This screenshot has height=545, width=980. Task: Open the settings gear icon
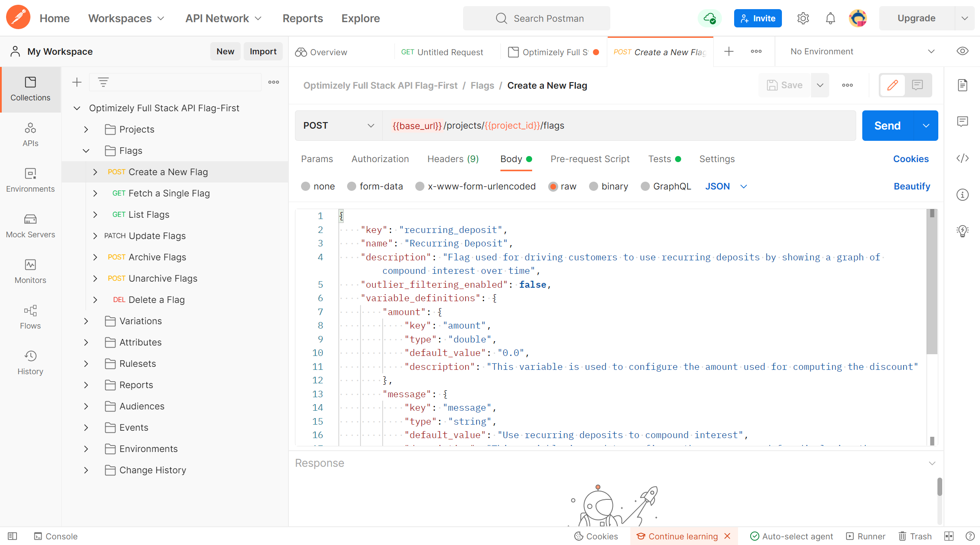(803, 18)
